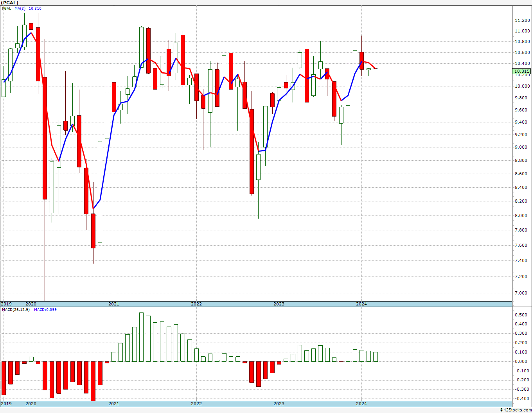The height and width of the screenshot is (413, 532).
Task: Click the 10.800 price axis label
Action: 523,41
